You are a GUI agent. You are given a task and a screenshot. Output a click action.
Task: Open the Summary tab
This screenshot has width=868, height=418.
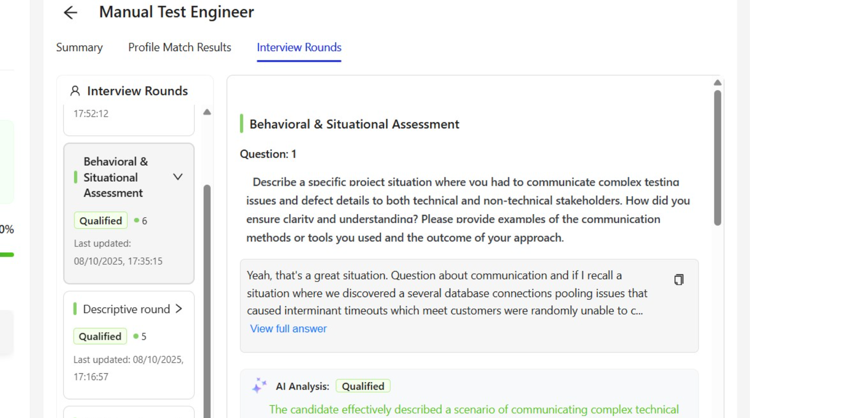79,47
